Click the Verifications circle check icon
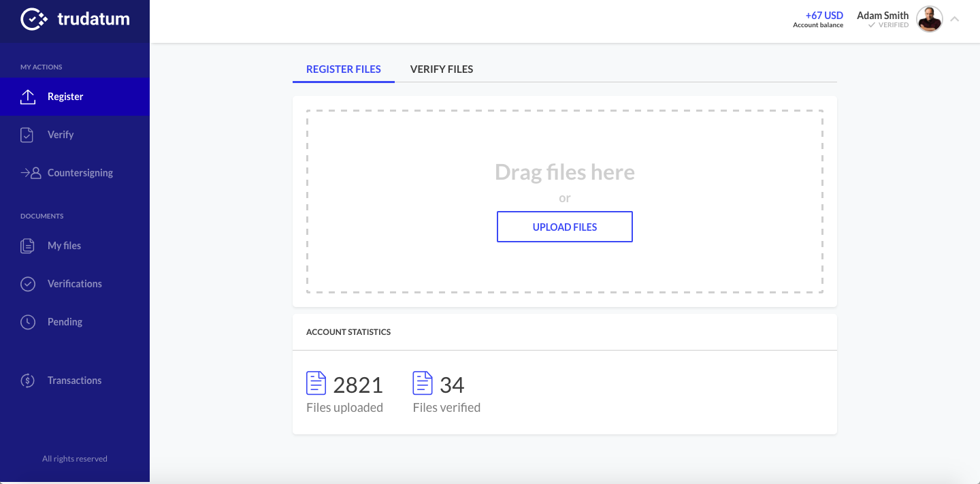Screen dimensions: 980x484 click(x=28, y=284)
